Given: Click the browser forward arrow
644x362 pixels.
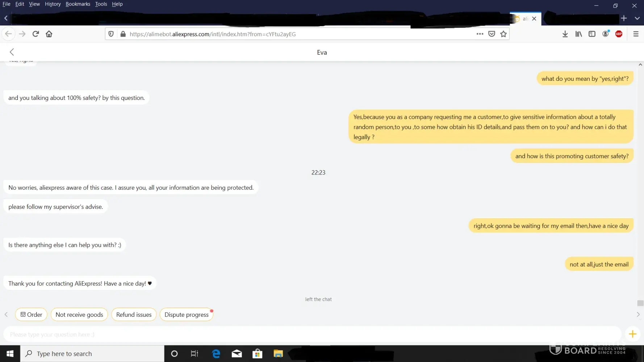Looking at the screenshot, I should tap(22, 34).
